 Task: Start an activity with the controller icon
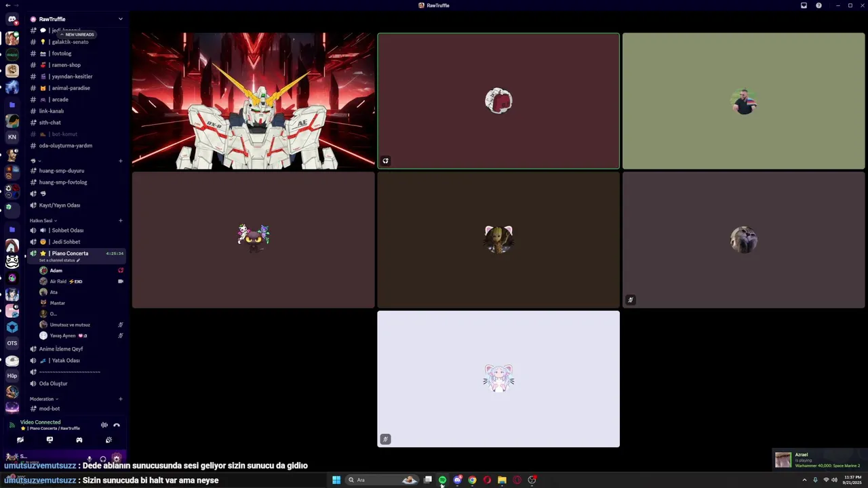point(79,440)
